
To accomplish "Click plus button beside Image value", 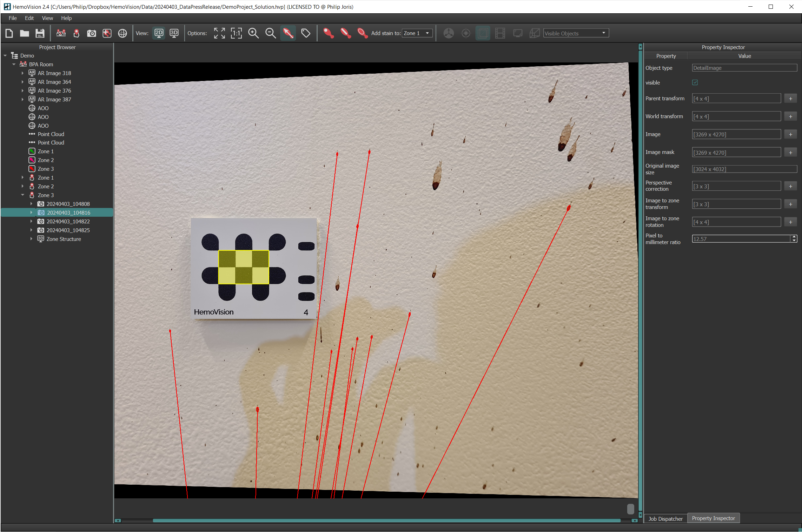I will pos(790,135).
